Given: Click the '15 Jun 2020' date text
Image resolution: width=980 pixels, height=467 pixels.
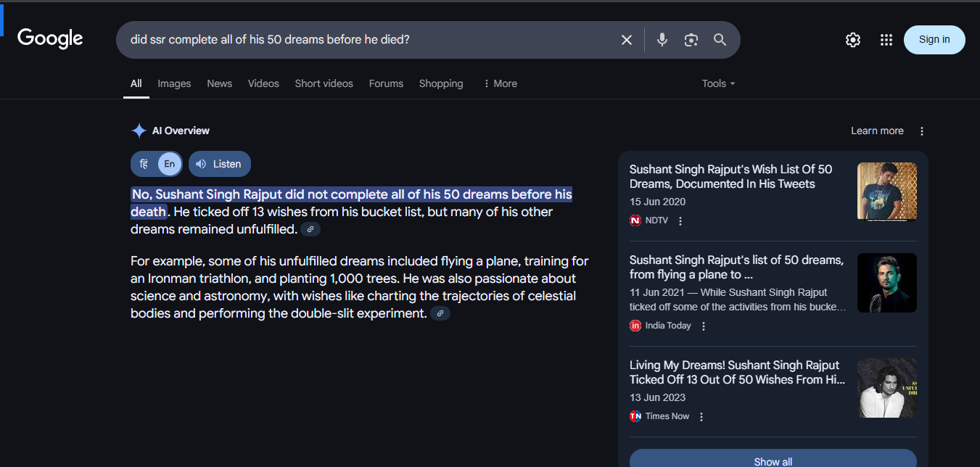Looking at the screenshot, I should click(657, 202).
